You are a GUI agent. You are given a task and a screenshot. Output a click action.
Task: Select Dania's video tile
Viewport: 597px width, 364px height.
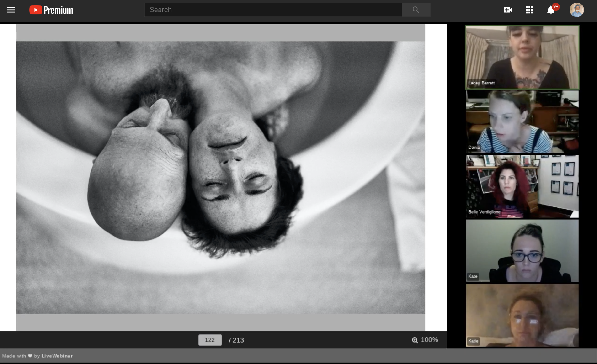[x=522, y=122]
